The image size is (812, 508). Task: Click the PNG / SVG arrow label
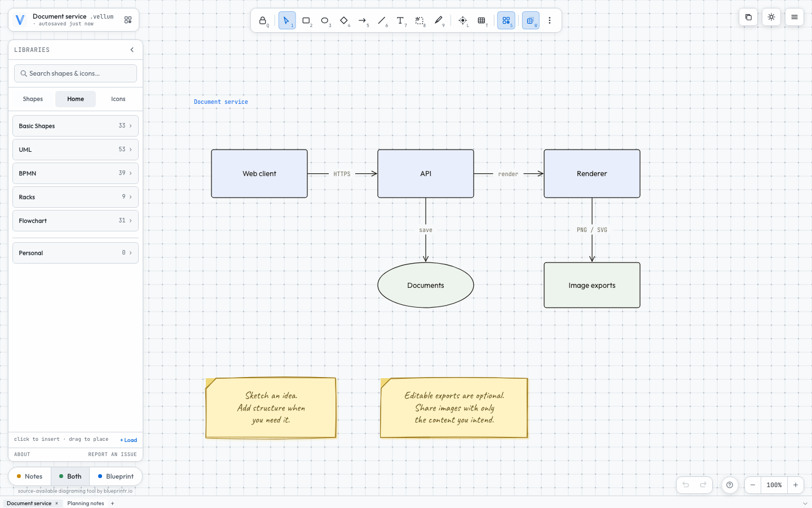(592, 230)
